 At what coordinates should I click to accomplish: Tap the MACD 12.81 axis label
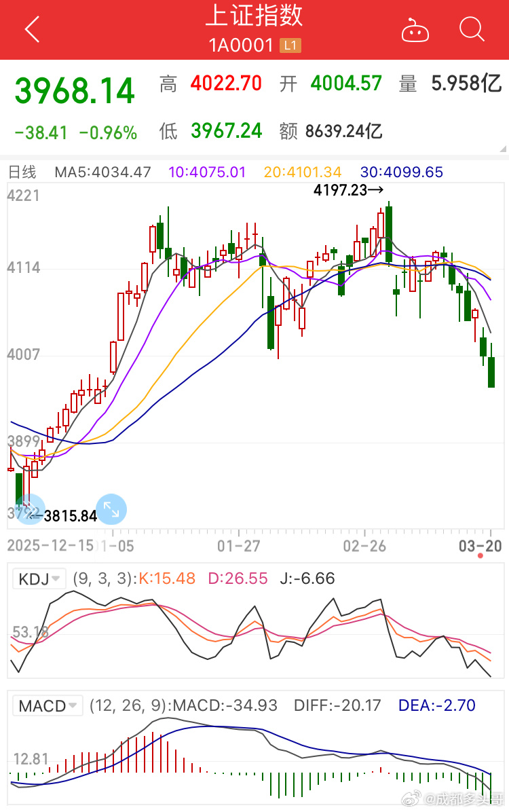pos(31,759)
